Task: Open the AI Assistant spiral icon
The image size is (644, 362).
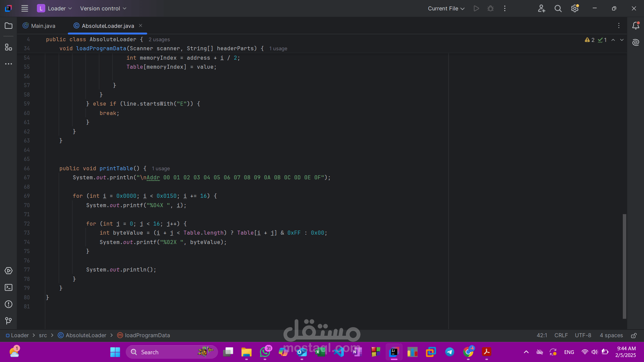Action: [x=636, y=43]
